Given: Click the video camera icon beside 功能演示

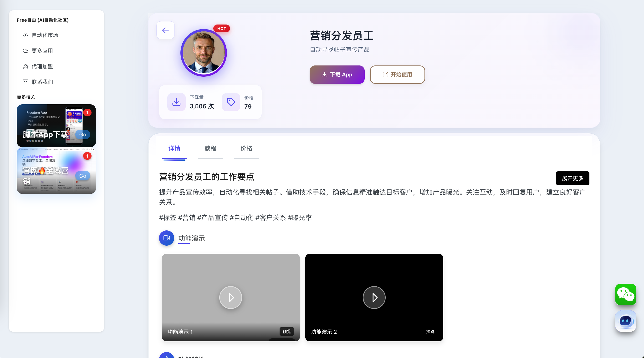Looking at the screenshot, I should pos(167,238).
